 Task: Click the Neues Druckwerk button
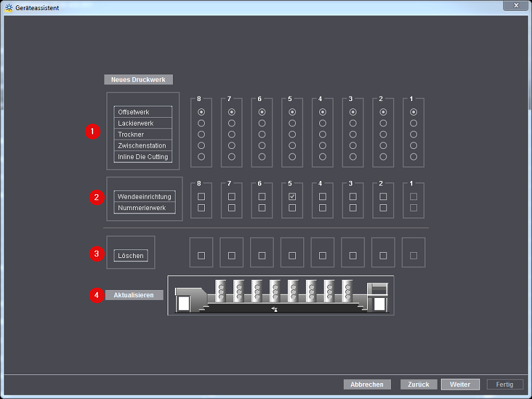(138, 79)
